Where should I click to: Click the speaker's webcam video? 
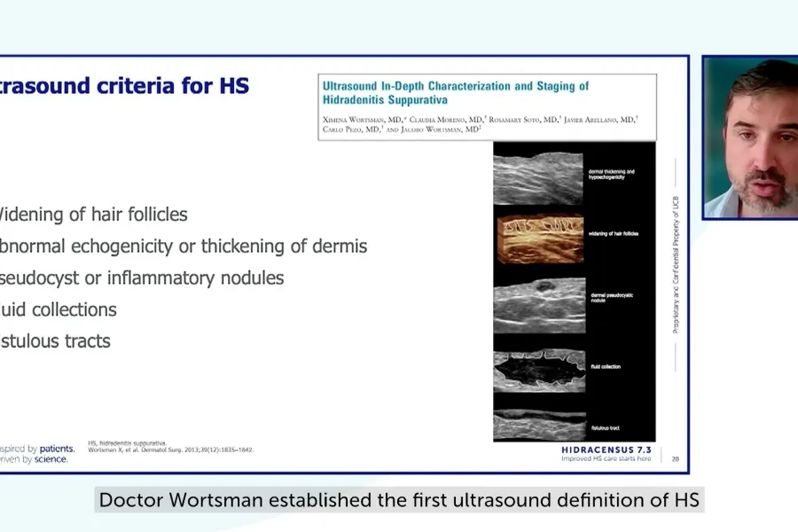(750, 137)
